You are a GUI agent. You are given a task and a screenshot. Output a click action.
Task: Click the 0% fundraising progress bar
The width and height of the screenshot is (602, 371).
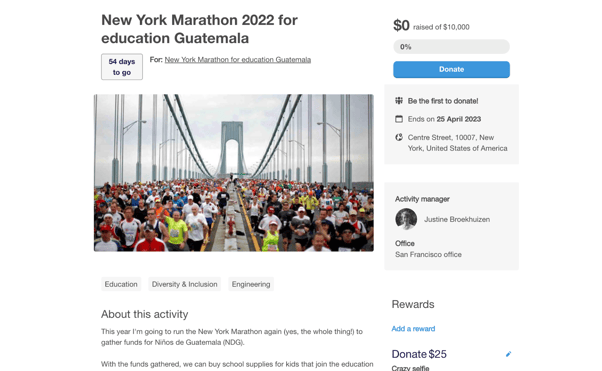click(451, 47)
